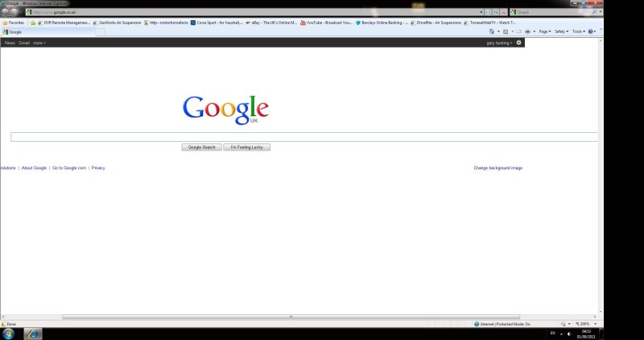Click the 100% zoom level button
The image size is (644, 340).
pos(583,324)
